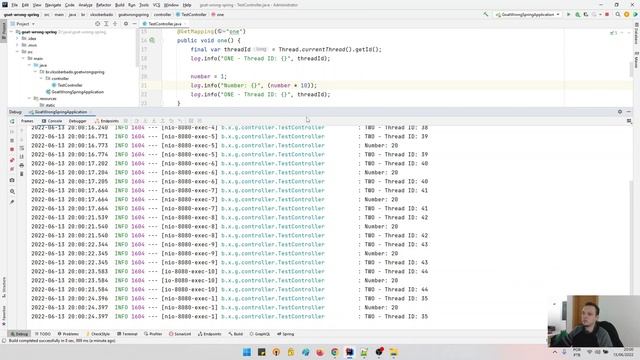The image size is (640, 360).
Task: Expand the .mvn folder node
Action: coord(18,45)
